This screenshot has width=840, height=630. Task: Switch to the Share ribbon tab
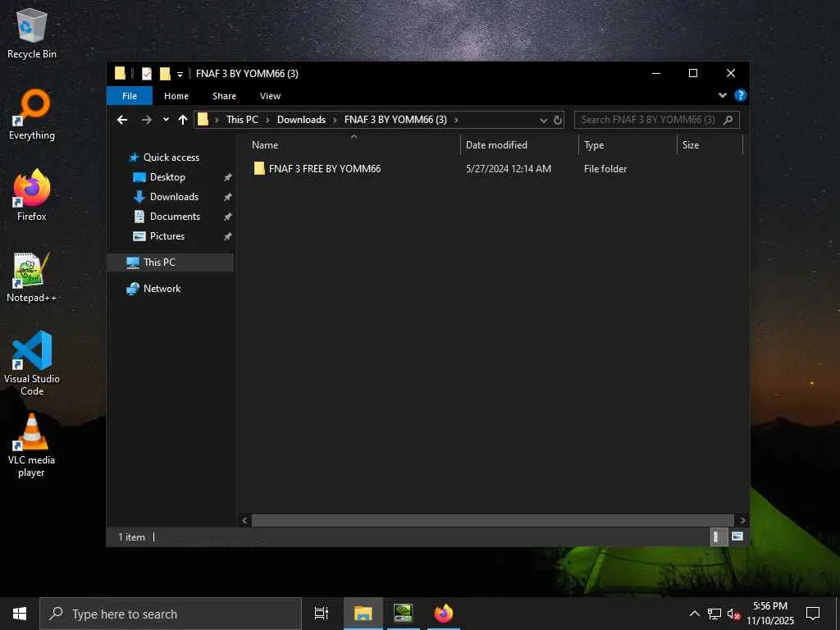coord(224,96)
